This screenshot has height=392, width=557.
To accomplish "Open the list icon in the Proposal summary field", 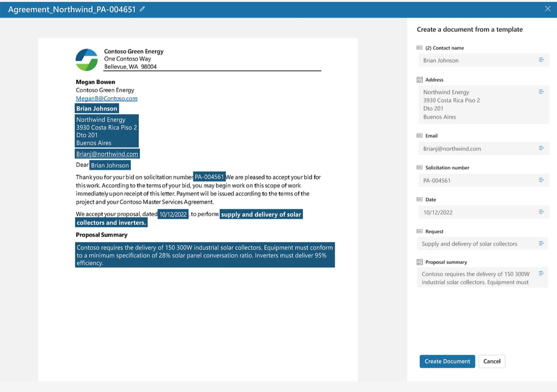I will point(541,273).
